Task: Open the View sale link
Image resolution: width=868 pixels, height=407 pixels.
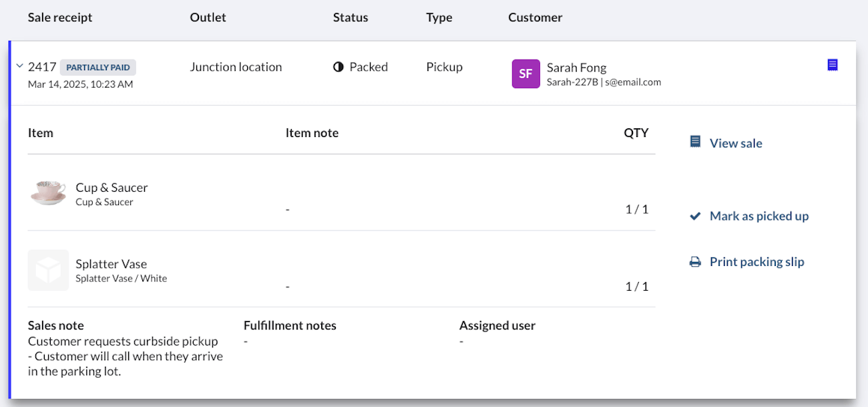Action: (x=735, y=143)
